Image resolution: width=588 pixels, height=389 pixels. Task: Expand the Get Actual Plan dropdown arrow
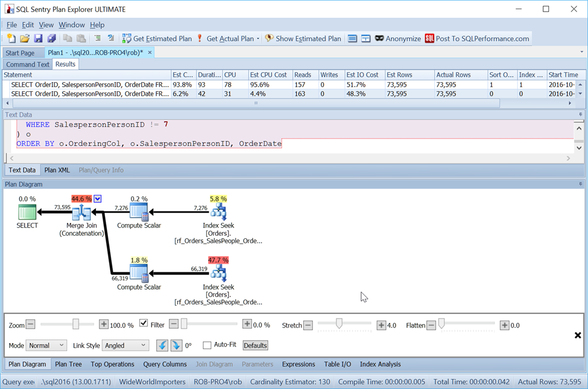pyautogui.click(x=258, y=38)
